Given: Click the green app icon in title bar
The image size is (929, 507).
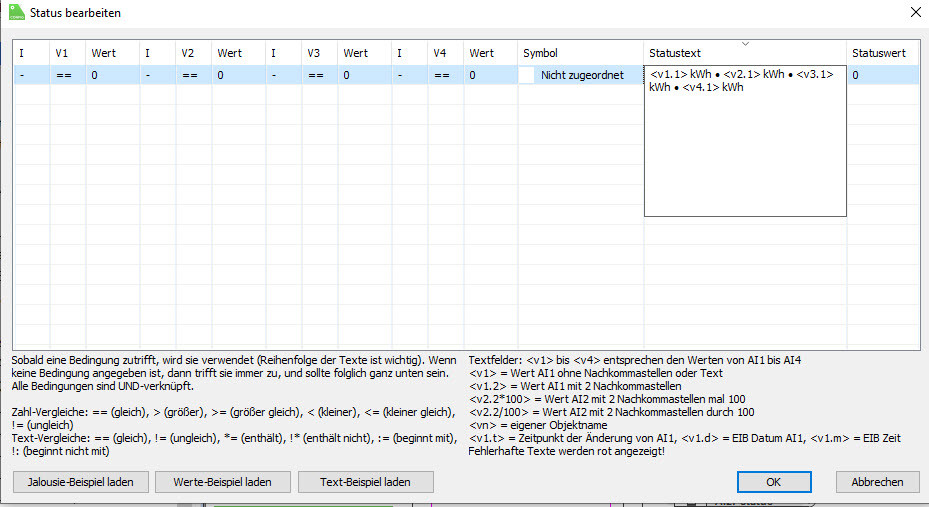Looking at the screenshot, I should 17,12.
